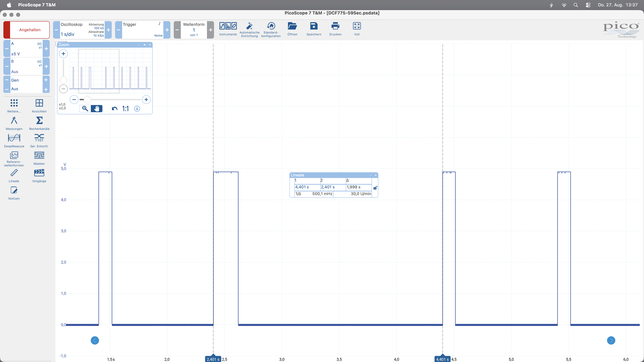Step the Trigger setting down with minus
The width and height of the screenshot is (644, 362).
pos(119,30)
